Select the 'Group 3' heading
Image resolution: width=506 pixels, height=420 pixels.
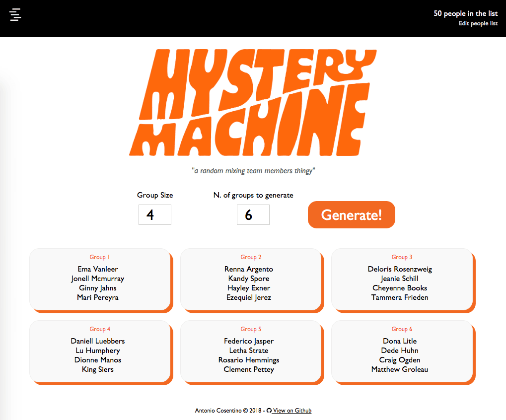coord(402,257)
